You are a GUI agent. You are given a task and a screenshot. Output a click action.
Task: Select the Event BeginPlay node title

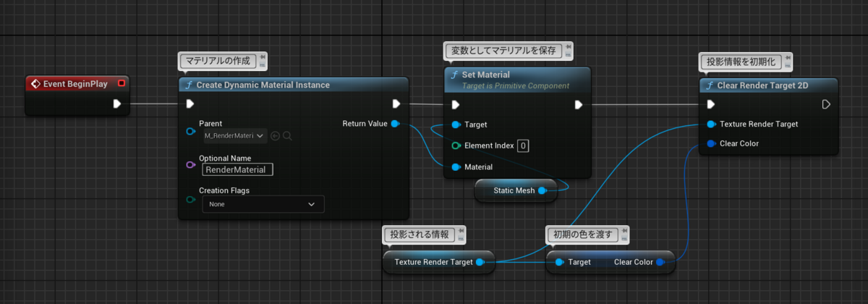[75, 84]
